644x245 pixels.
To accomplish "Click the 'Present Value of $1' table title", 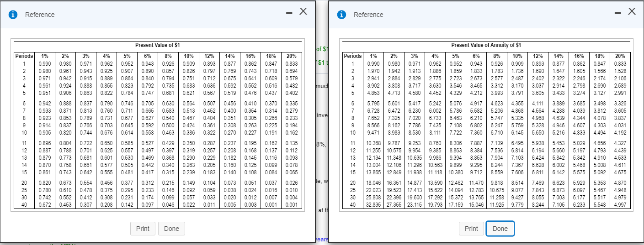I will click(x=158, y=45).
